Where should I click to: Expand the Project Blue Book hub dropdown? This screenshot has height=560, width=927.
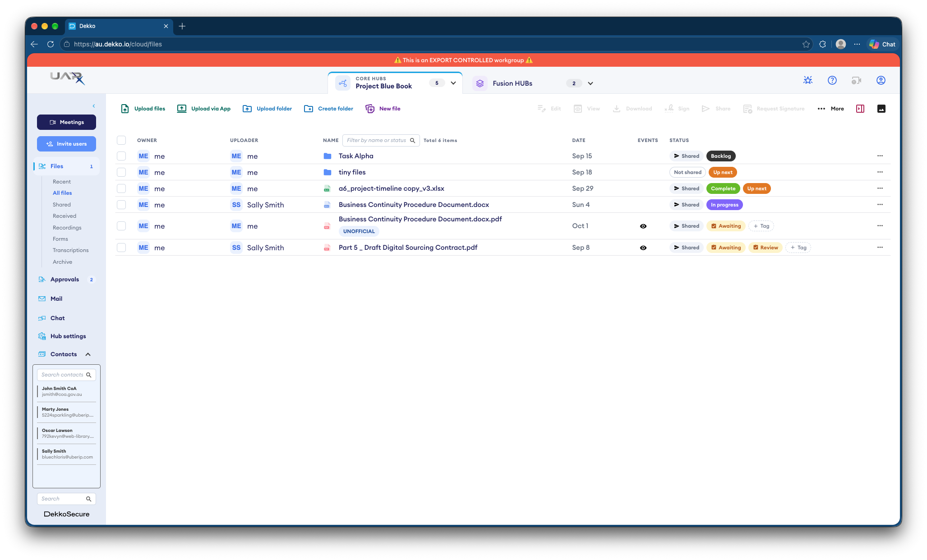pyautogui.click(x=453, y=83)
